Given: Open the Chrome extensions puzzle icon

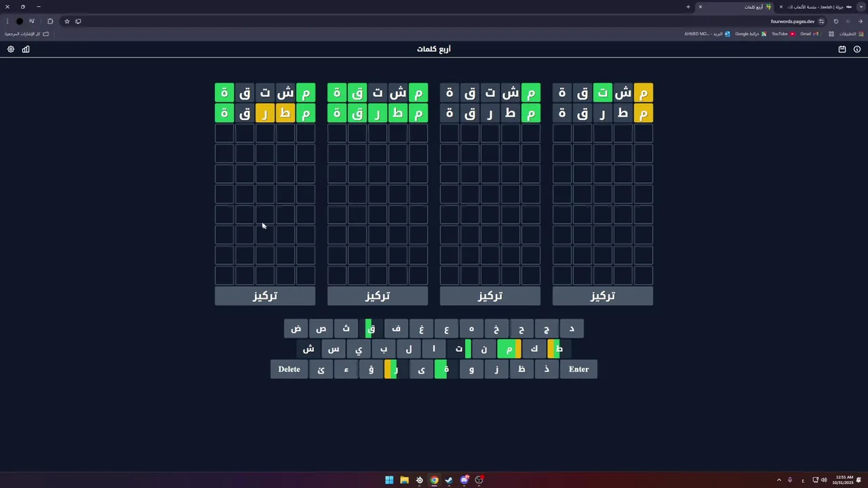Looking at the screenshot, I should click(50, 21).
